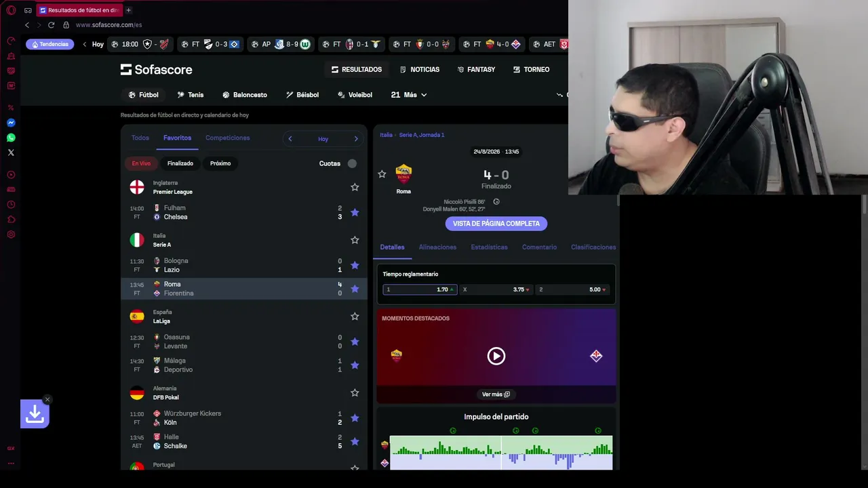This screenshot has height=488, width=868.
Task: Go to previous day in date picker
Action: click(x=290, y=139)
